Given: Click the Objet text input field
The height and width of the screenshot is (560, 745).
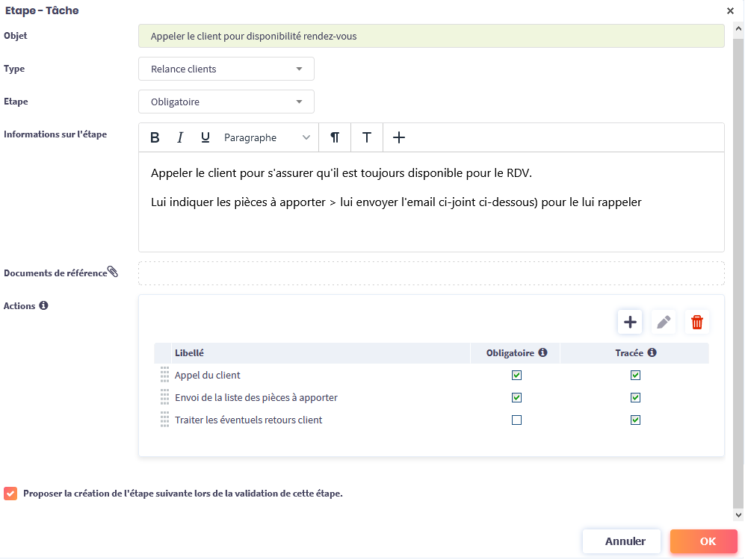Looking at the screenshot, I should point(431,36).
